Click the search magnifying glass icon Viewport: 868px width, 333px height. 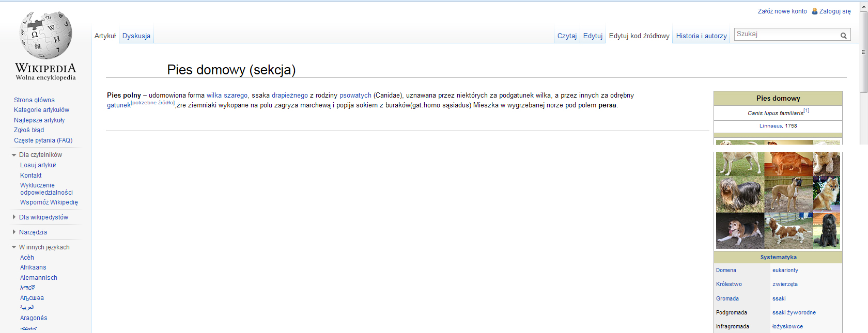[x=843, y=36]
